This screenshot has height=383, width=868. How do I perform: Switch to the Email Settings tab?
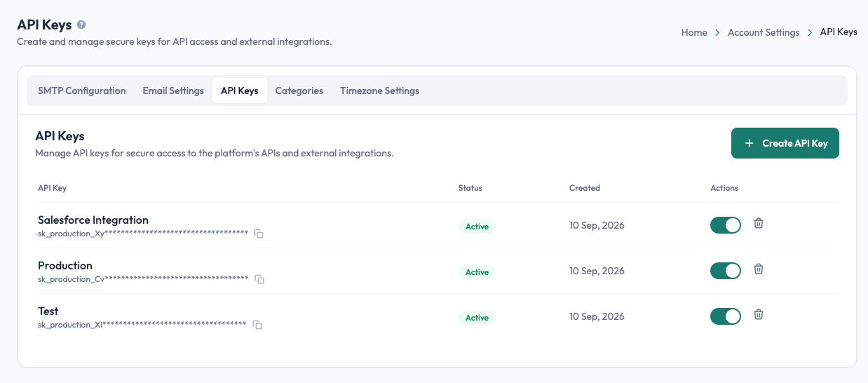(173, 90)
